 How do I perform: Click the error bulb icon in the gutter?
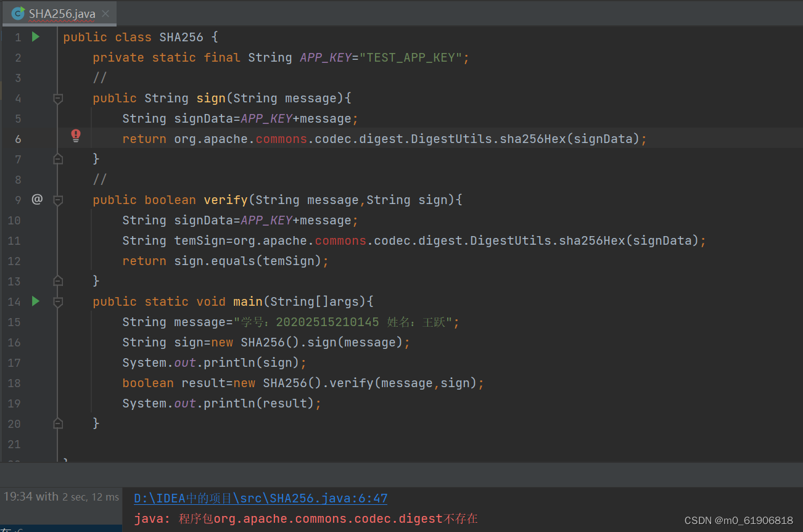coord(75,134)
